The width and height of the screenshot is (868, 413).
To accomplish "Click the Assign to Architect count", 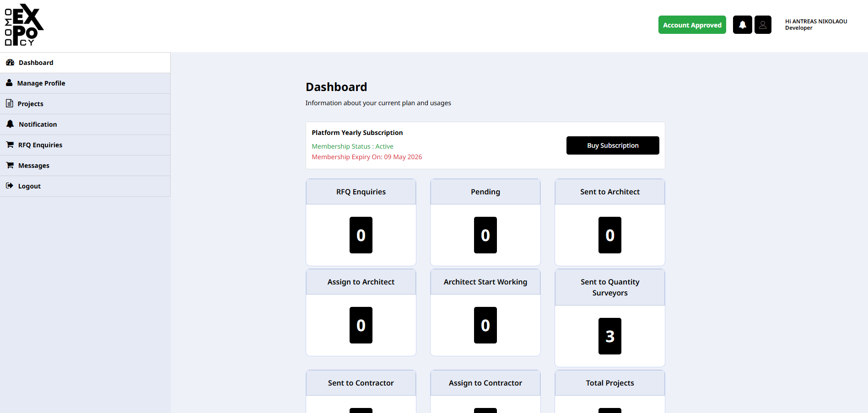I will coord(361,325).
